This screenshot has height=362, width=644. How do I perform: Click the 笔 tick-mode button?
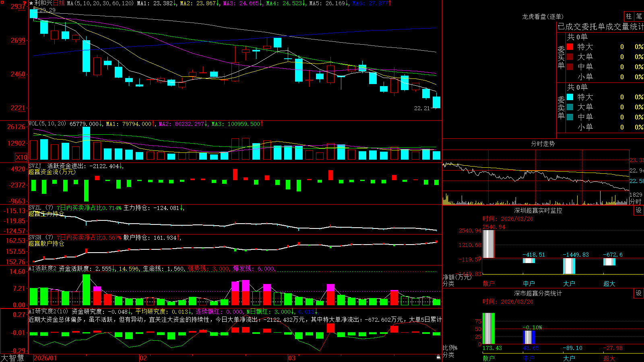point(639,16)
